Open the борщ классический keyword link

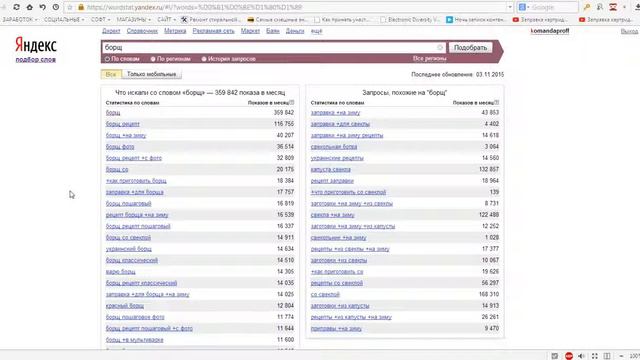(x=131, y=260)
